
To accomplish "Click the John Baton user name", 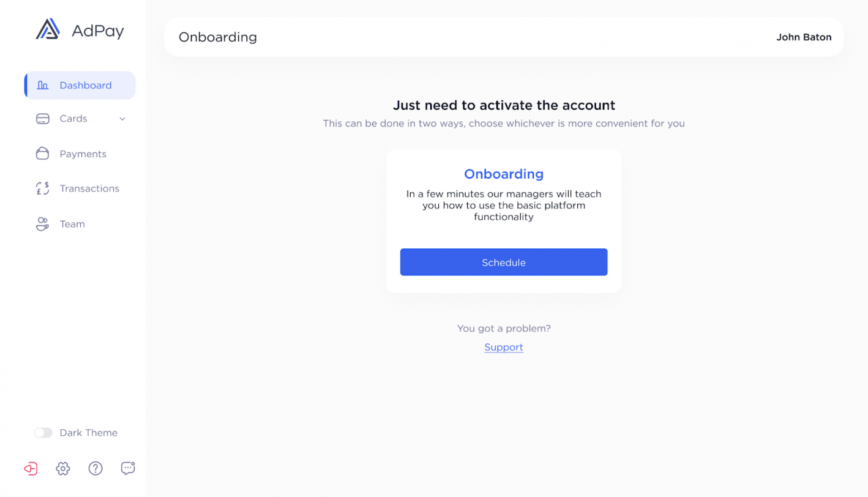I will pos(804,37).
